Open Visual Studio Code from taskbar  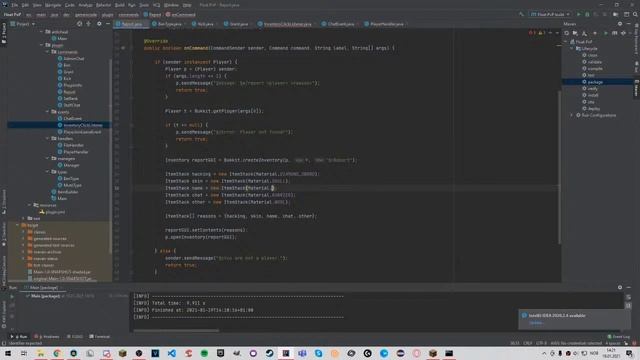tap(171, 353)
